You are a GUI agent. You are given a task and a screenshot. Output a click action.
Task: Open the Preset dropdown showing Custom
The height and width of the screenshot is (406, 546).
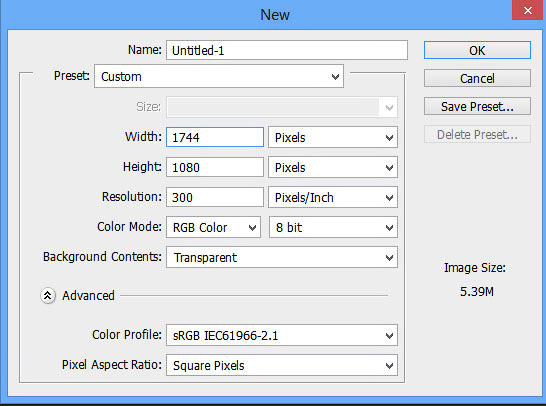[219, 76]
